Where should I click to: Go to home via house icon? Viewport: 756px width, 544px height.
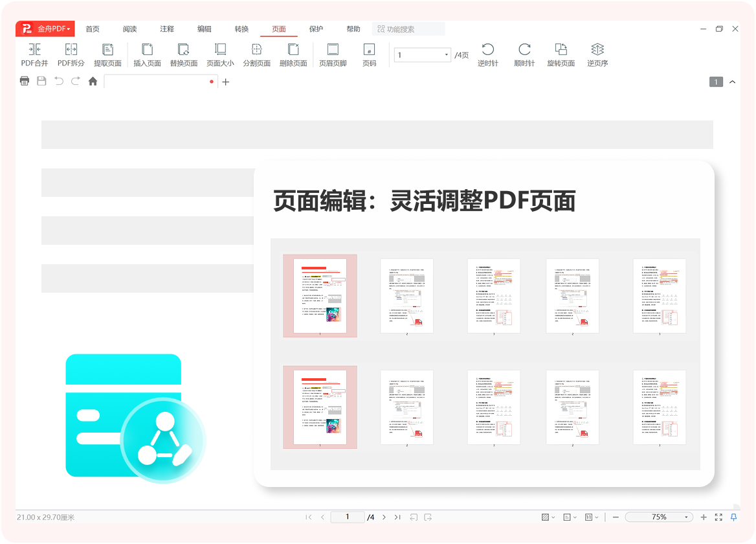click(x=93, y=81)
